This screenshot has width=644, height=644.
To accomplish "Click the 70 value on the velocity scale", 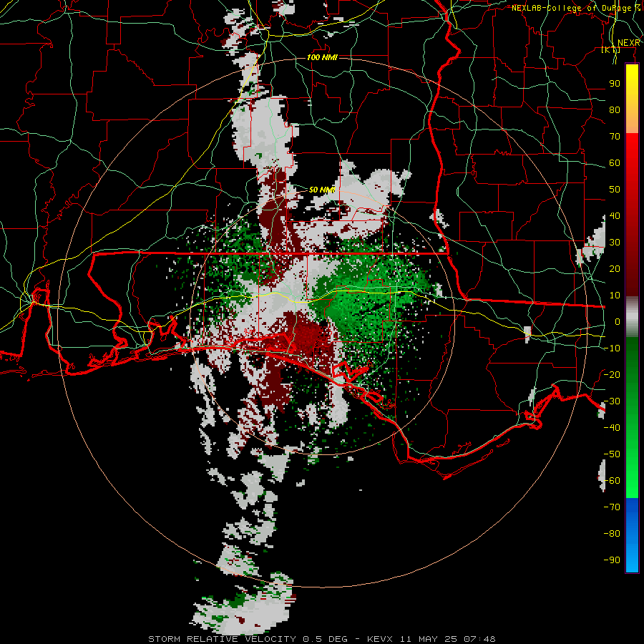I will click(x=615, y=137).
